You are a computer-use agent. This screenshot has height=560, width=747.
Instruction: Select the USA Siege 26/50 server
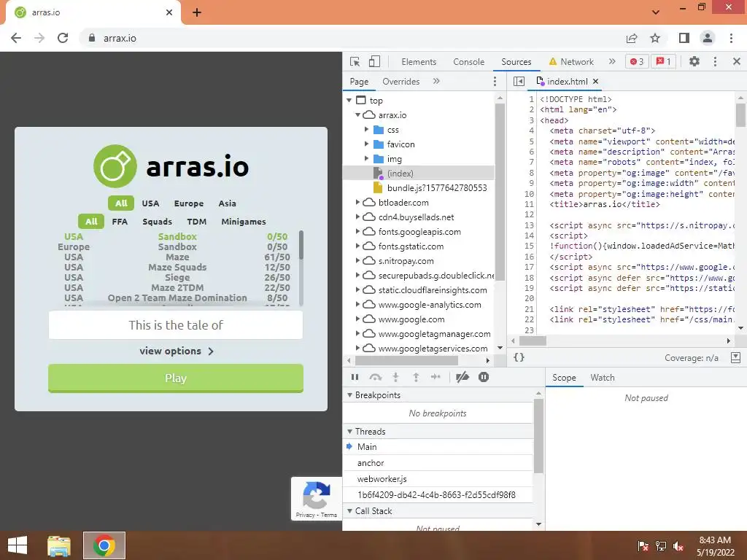pos(177,277)
